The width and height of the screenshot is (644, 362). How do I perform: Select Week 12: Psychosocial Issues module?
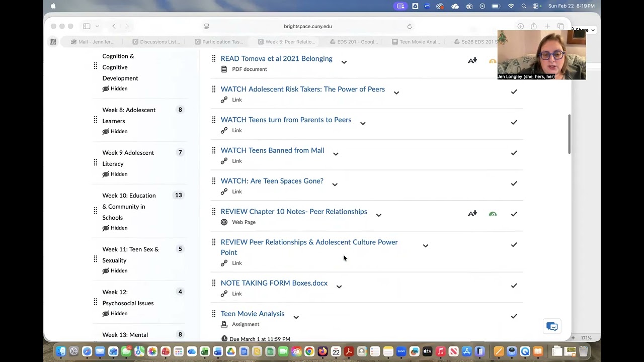128,298
